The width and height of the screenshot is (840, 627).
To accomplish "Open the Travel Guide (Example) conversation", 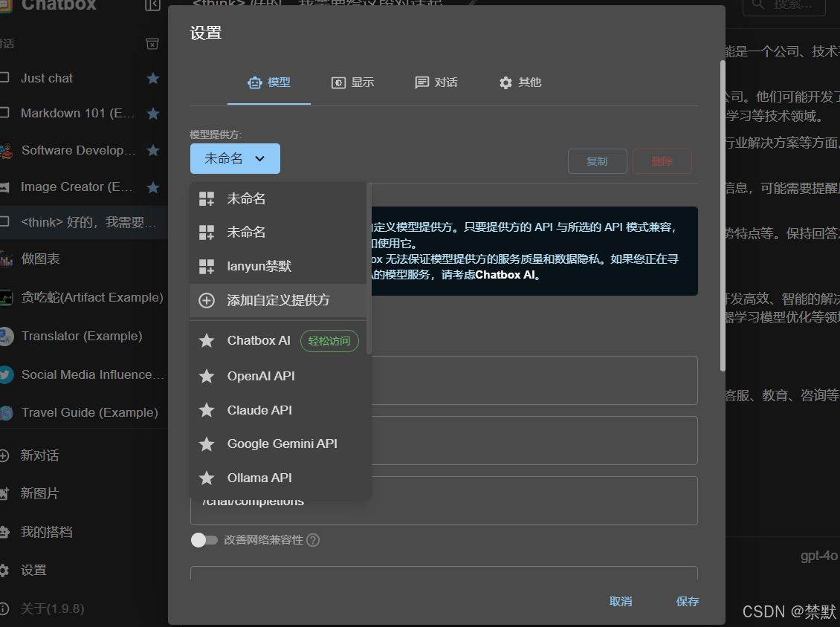I will point(83,413).
